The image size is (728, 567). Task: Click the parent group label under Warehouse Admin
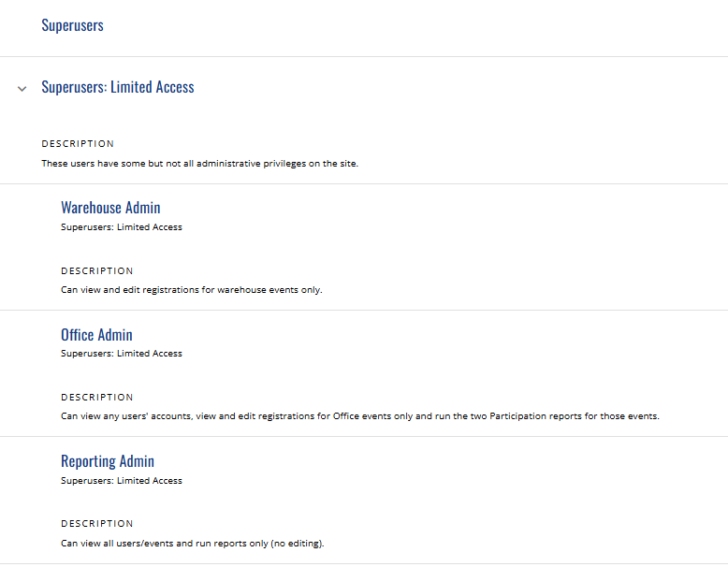point(122,227)
